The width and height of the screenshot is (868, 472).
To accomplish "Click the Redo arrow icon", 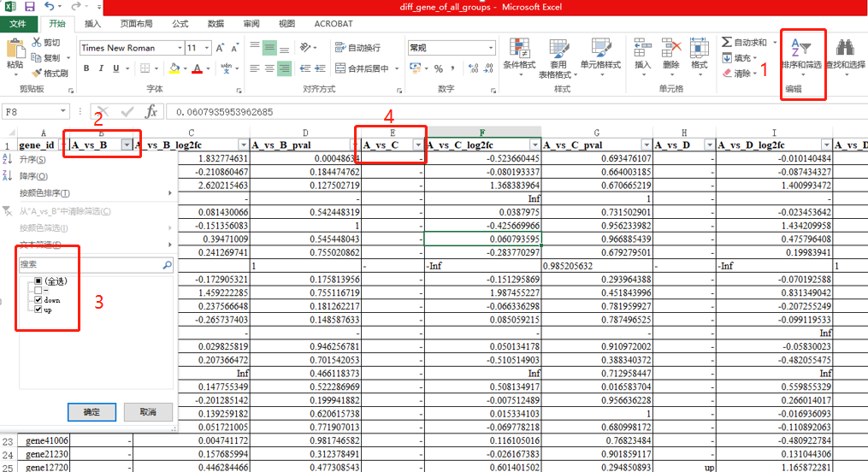I will tap(75, 7).
